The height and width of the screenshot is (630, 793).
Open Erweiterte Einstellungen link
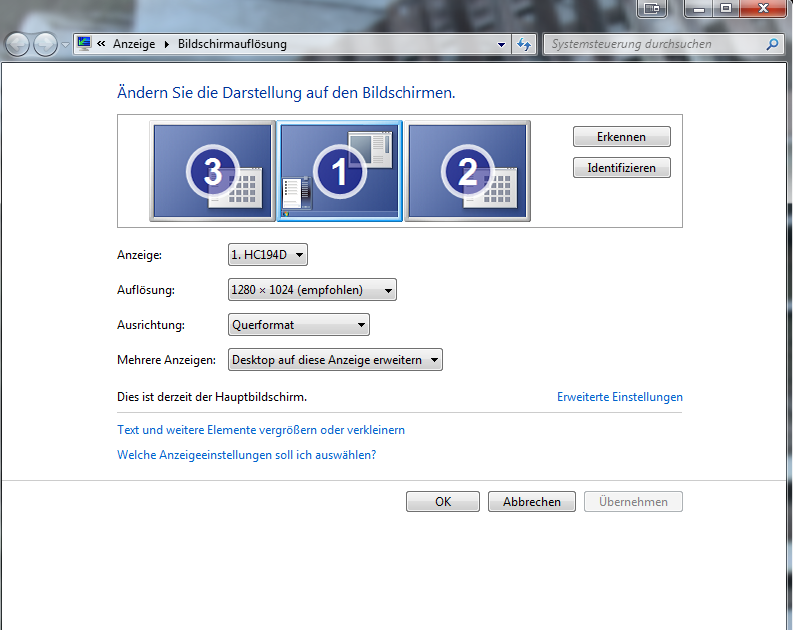pyautogui.click(x=620, y=397)
